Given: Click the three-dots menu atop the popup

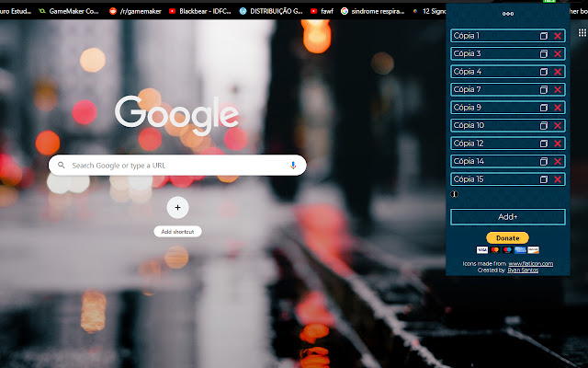Looking at the screenshot, I should (x=508, y=14).
